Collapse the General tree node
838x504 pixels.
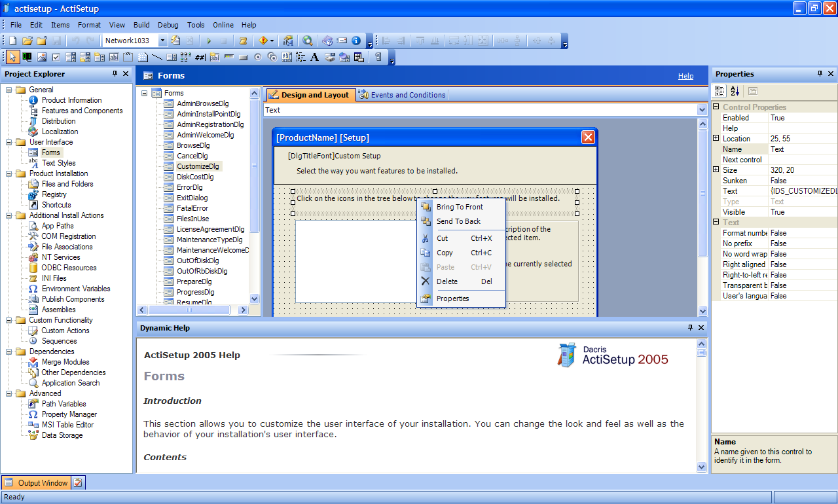tap(9, 90)
